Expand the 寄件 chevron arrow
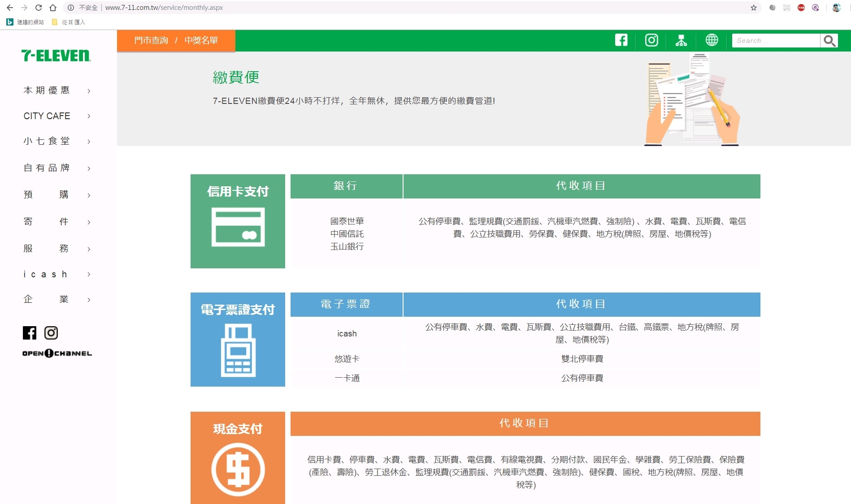Image resolution: width=851 pixels, height=504 pixels. point(89,222)
